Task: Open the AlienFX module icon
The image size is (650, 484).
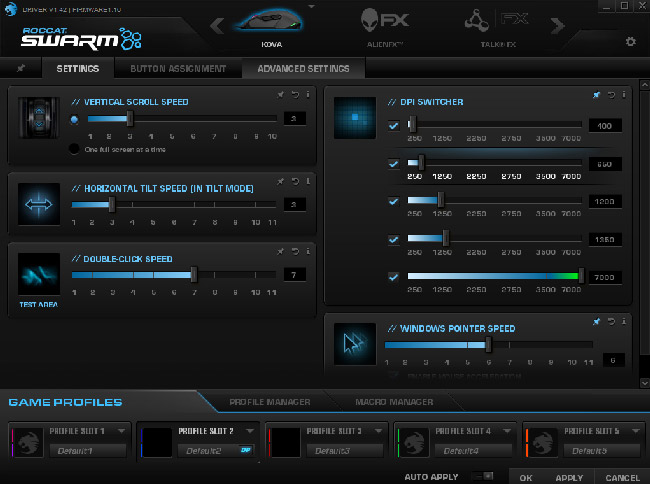Action: click(384, 20)
